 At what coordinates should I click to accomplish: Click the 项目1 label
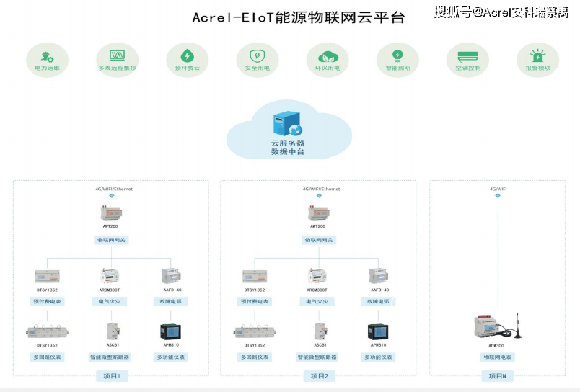tap(112, 376)
